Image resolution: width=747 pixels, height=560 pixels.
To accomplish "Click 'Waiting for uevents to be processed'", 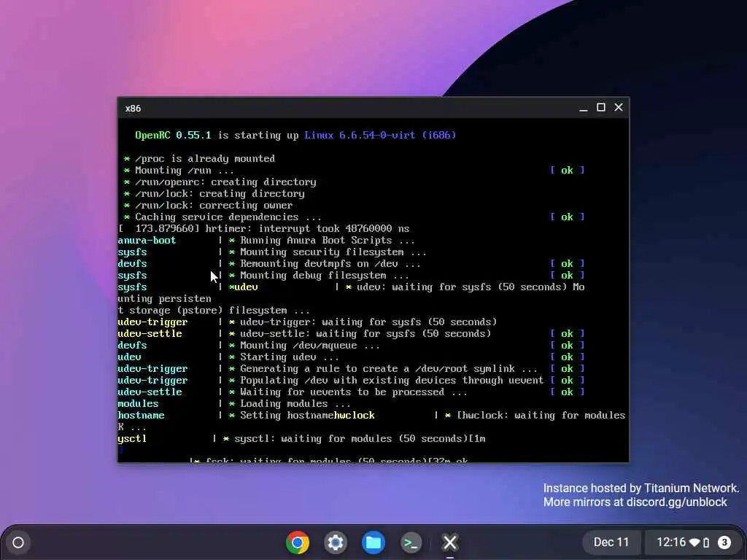I will coord(354,392).
